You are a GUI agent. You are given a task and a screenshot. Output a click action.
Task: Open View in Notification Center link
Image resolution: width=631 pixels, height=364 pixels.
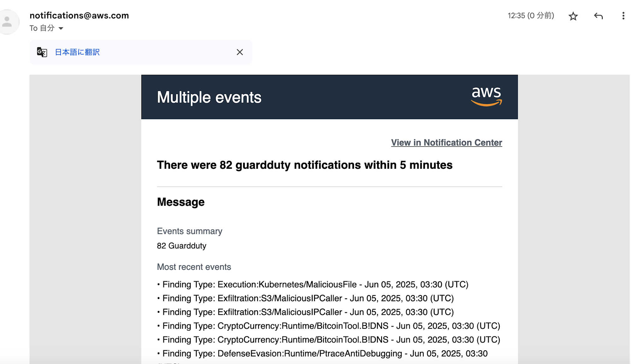[446, 143]
